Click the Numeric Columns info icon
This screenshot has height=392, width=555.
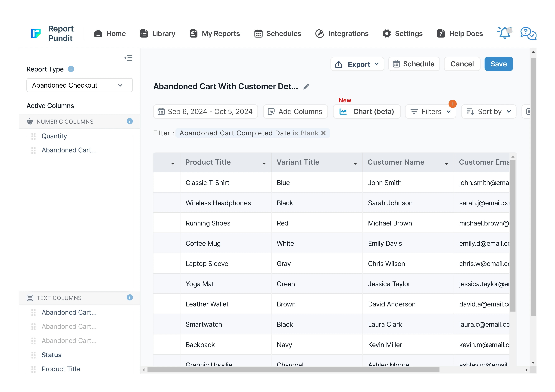click(130, 121)
